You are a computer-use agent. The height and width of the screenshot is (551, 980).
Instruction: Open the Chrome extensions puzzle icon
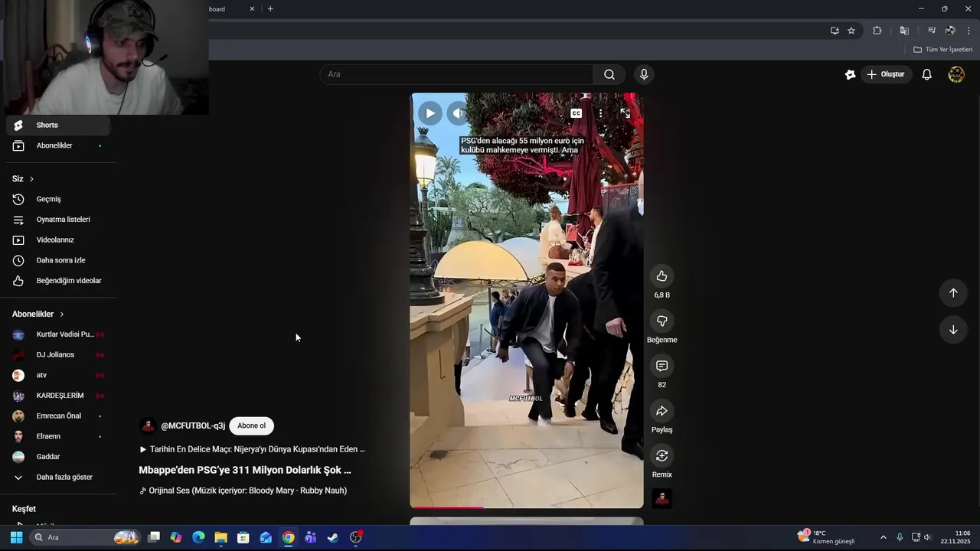pyautogui.click(x=877, y=31)
